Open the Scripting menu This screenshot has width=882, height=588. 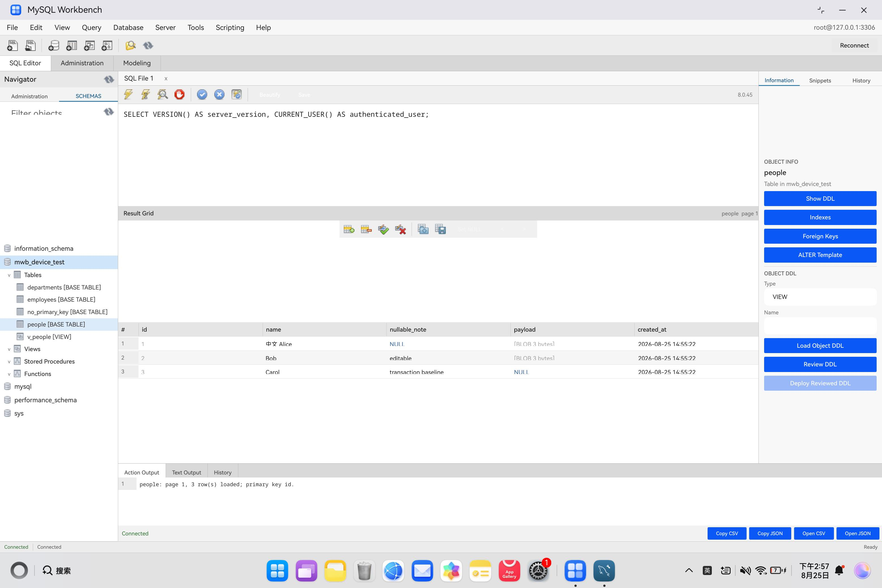tap(230, 27)
